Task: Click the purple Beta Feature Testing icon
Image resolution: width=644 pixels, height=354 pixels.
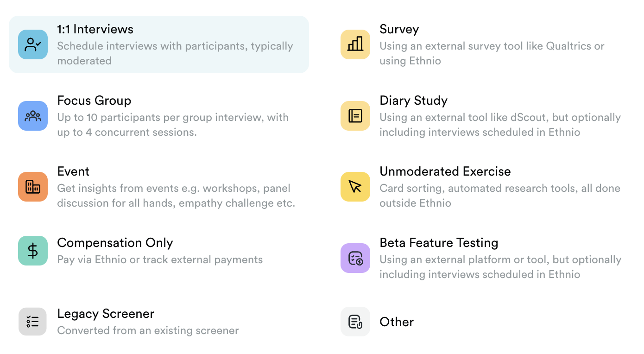Action: pos(355,258)
